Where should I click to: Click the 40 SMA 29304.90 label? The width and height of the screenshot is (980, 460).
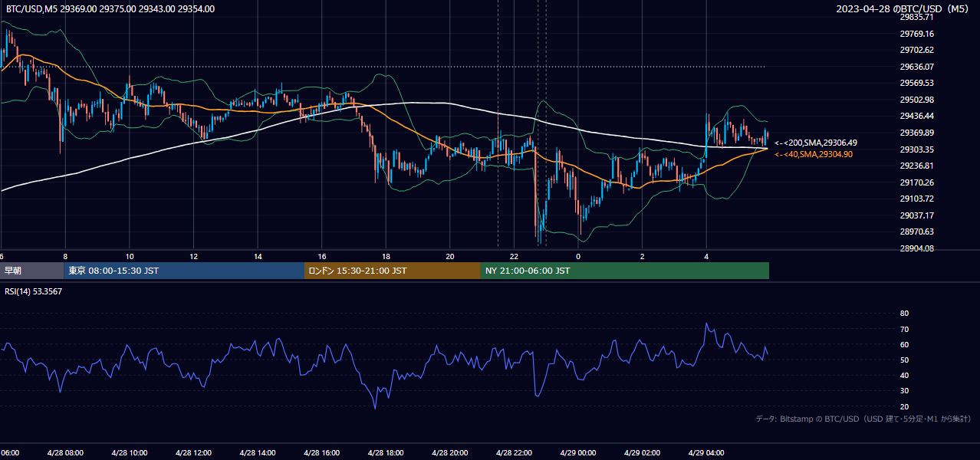point(814,154)
